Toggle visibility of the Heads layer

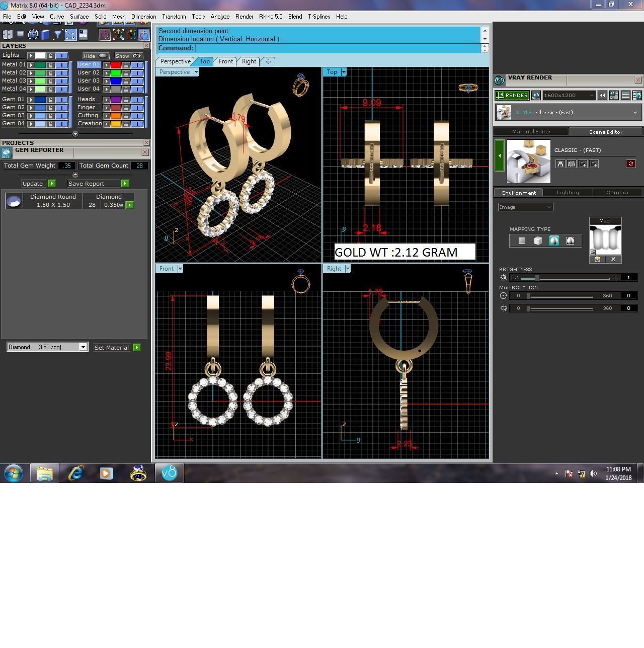point(137,100)
